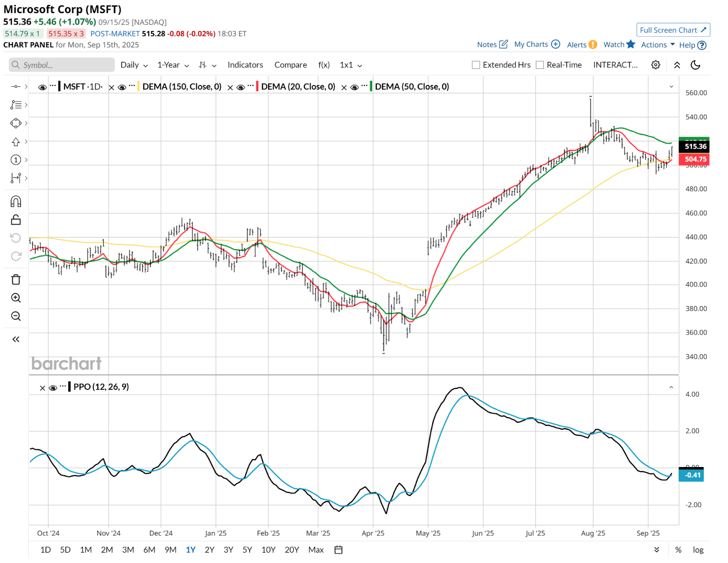Select the price range measure tool
The height and width of the screenshot is (563, 728).
pos(16,178)
